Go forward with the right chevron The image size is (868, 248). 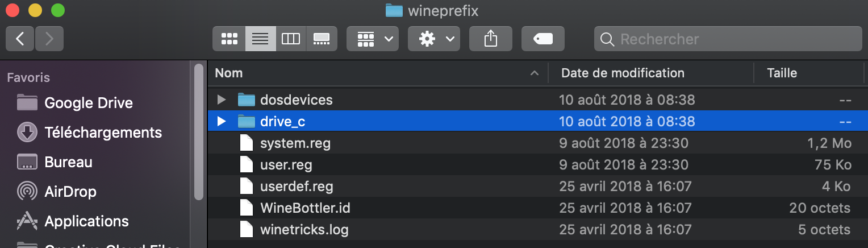coord(49,39)
